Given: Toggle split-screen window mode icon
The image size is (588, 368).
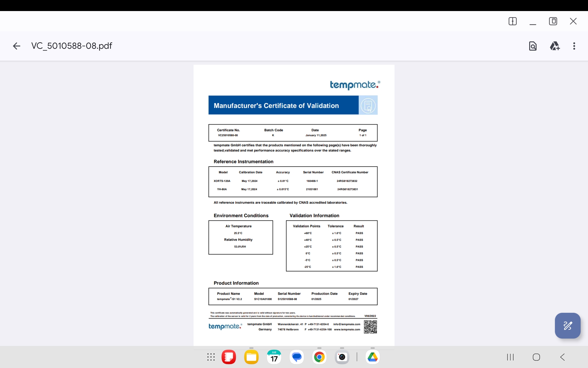Looking at the screenshot, I should [x=512, y=21].
